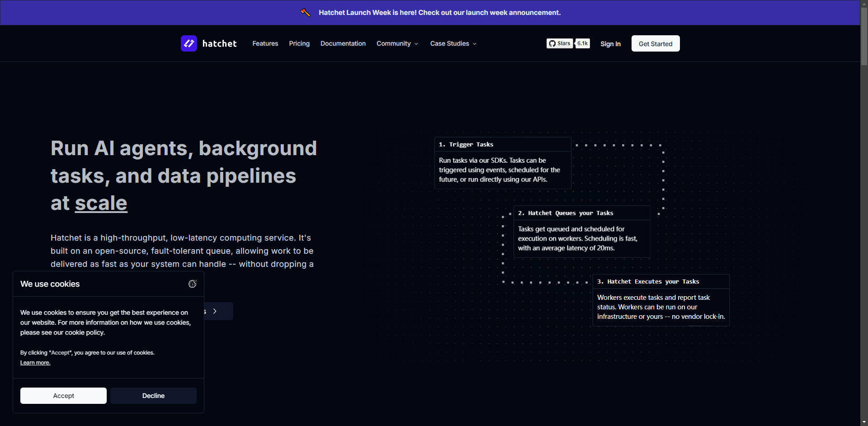The image size is (868, 426).
Task: Click the hatchet wordmark text
Action: 219,43
